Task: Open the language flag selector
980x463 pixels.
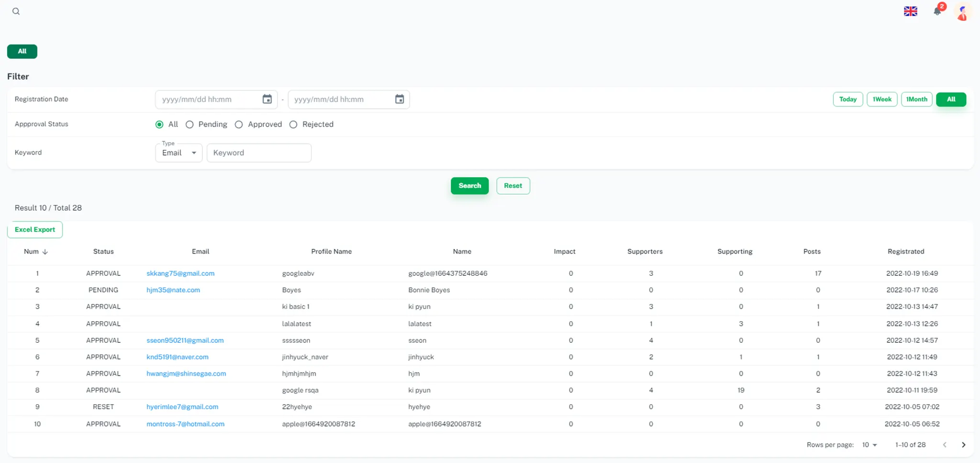Action: 910,11
